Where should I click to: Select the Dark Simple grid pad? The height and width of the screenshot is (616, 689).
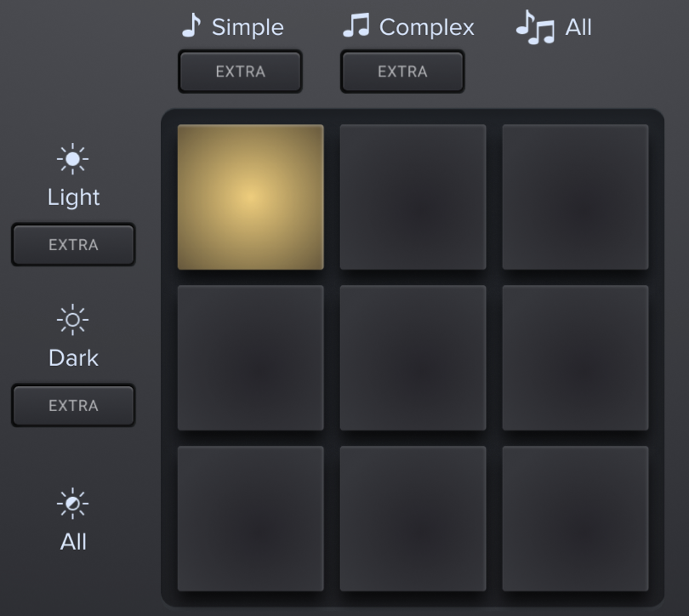tap(250, 357)
